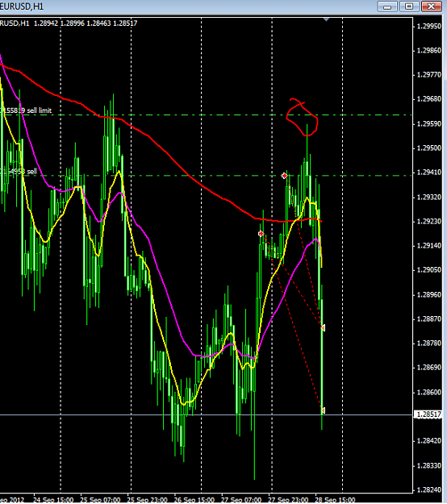Click the OHLC values text in chart header
Image resolution: width=447 pixels, height=504 pixels.
(x=86, y=23)
